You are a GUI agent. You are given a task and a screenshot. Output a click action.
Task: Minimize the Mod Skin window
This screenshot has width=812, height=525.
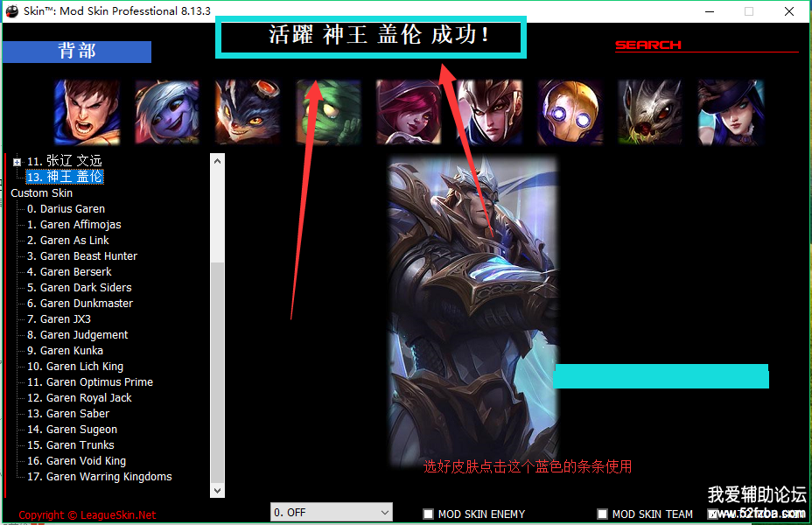click(x=710, y=11)
